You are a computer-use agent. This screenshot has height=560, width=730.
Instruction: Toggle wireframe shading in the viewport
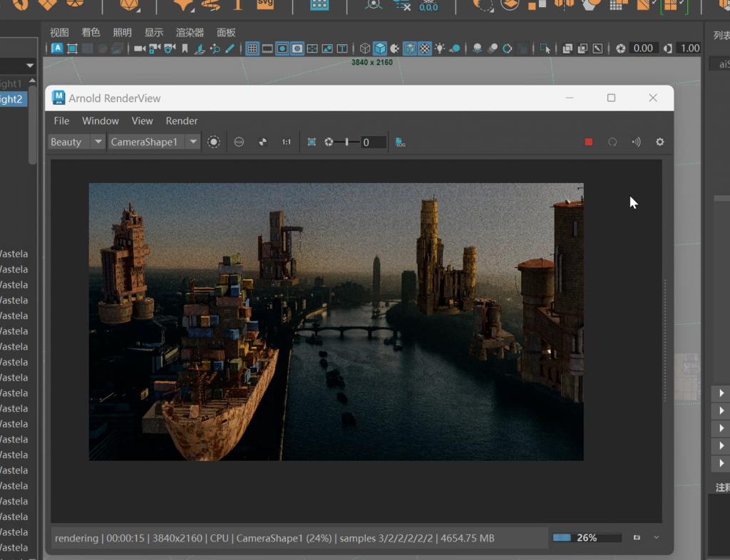tap(365, 48)
